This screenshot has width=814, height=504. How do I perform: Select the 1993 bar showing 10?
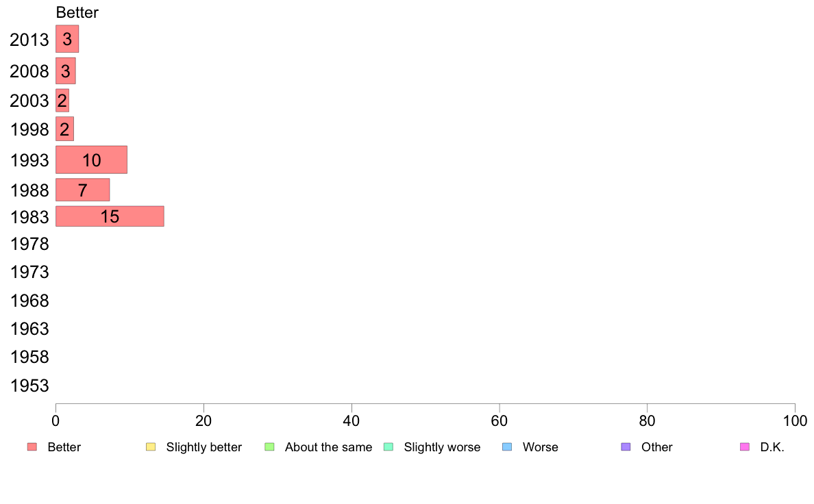click(91, 160)
